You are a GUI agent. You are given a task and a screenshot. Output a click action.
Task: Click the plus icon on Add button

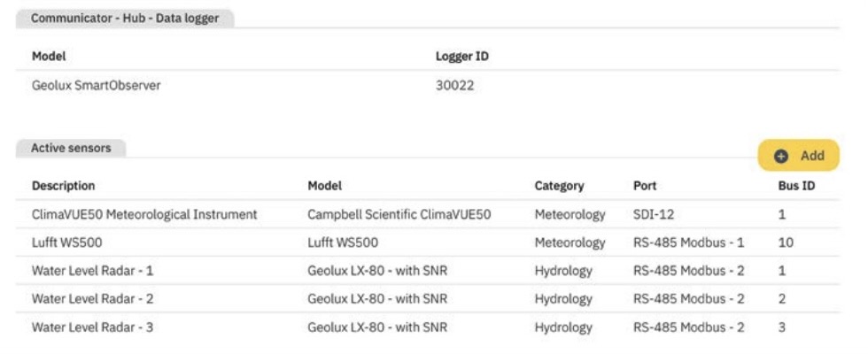(781, 156)
